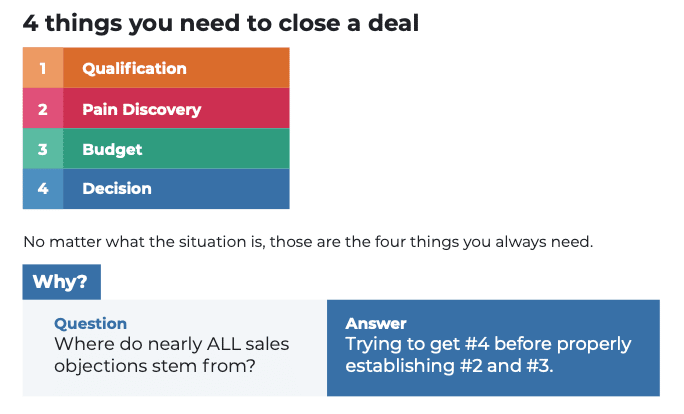Click the Why? label box
Image resolution: width=684 pixels, height=414 pixels.
pyautogui.click(x=62, y=282)
